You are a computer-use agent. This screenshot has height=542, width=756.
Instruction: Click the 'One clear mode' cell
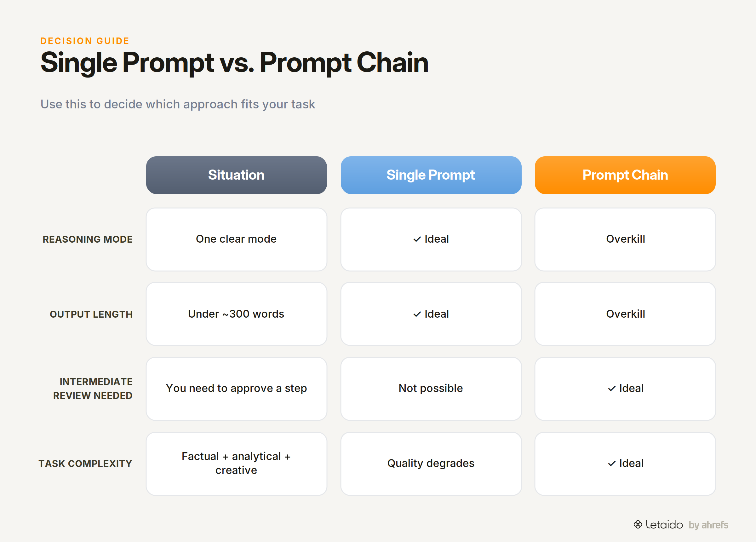[236, 239]
